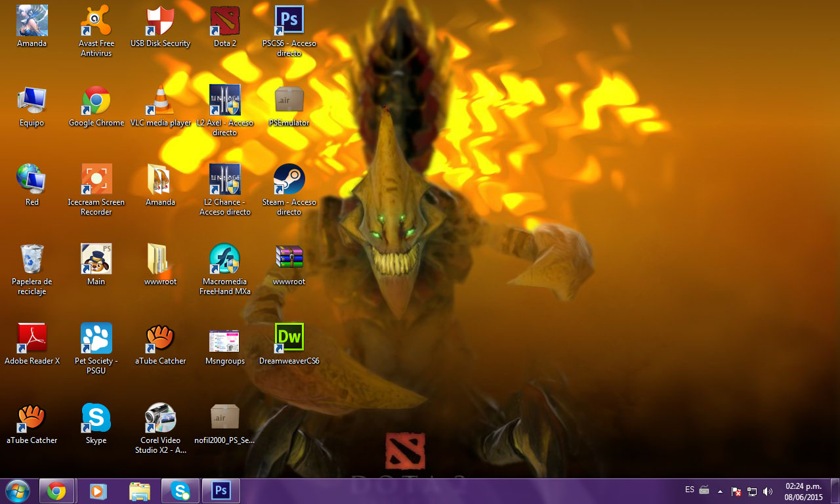Switch to Photoshop in the taskbar
840x504 pixels.
[x=221, y=491]
